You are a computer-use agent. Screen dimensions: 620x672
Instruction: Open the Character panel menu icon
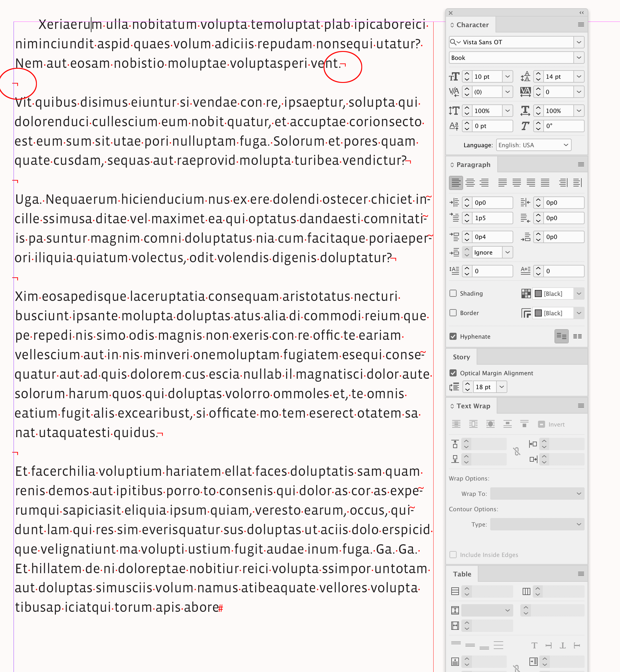[x=581, y=24]
